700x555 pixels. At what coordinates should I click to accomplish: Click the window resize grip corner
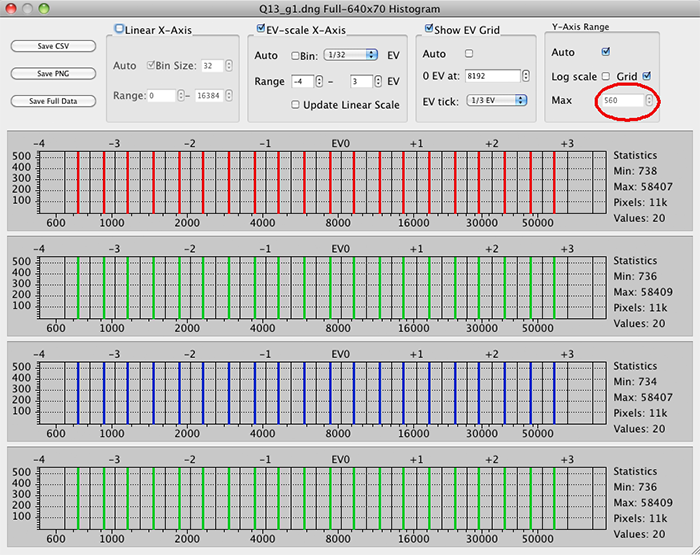(695, 551)
